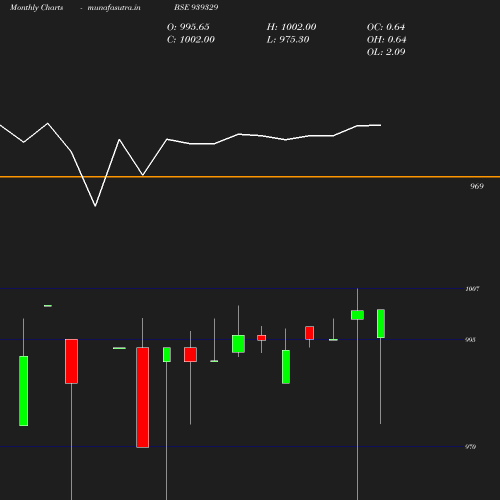Click the 1007 price axis label

point(472,289)
